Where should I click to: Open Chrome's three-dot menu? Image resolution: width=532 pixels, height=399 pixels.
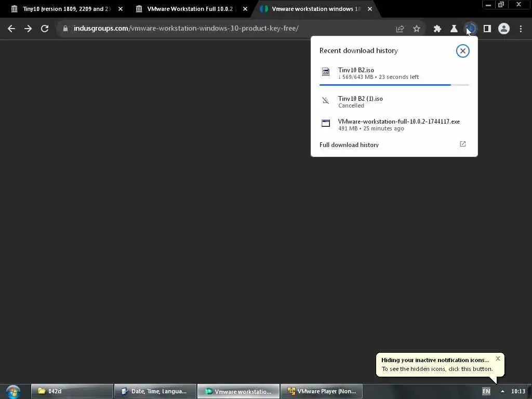pos(521,29)
